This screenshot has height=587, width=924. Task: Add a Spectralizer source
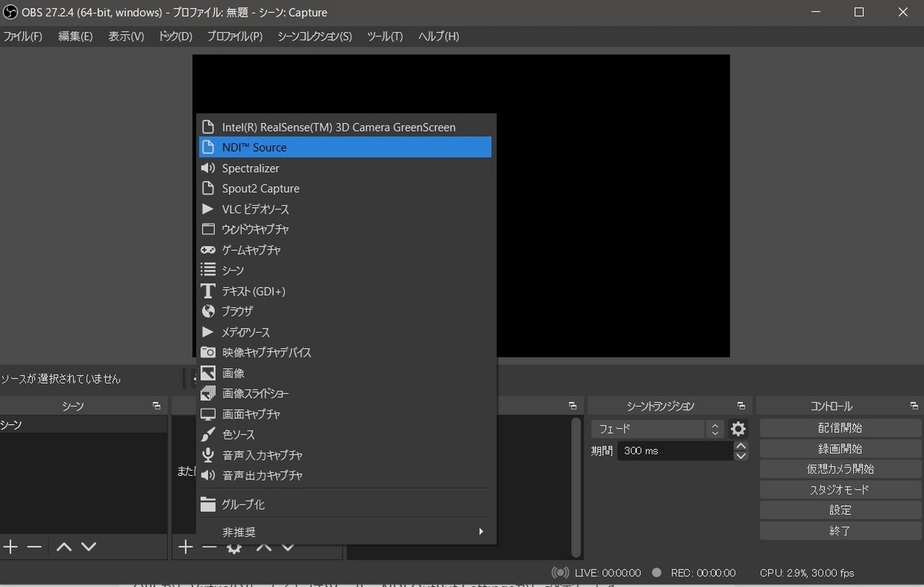pos(345,168)
